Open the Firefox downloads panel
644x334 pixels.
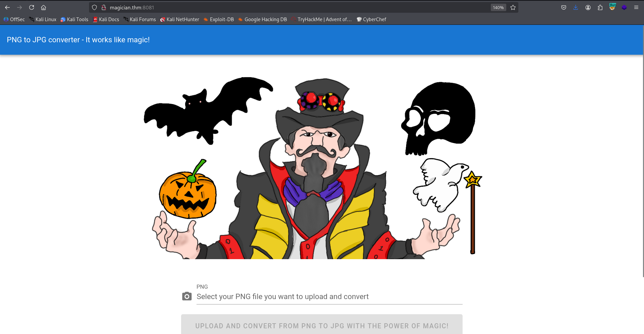pos(576,7)
